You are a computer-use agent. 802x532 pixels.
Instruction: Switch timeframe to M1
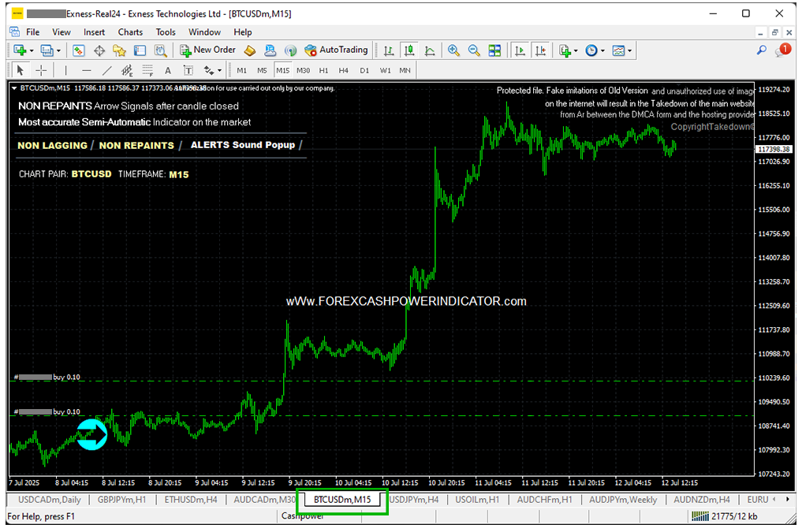(x=242, y=70)
